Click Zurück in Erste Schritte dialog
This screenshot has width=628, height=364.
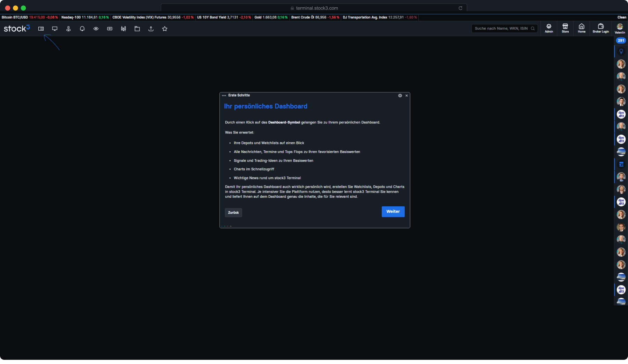click(x=233, y=213)
